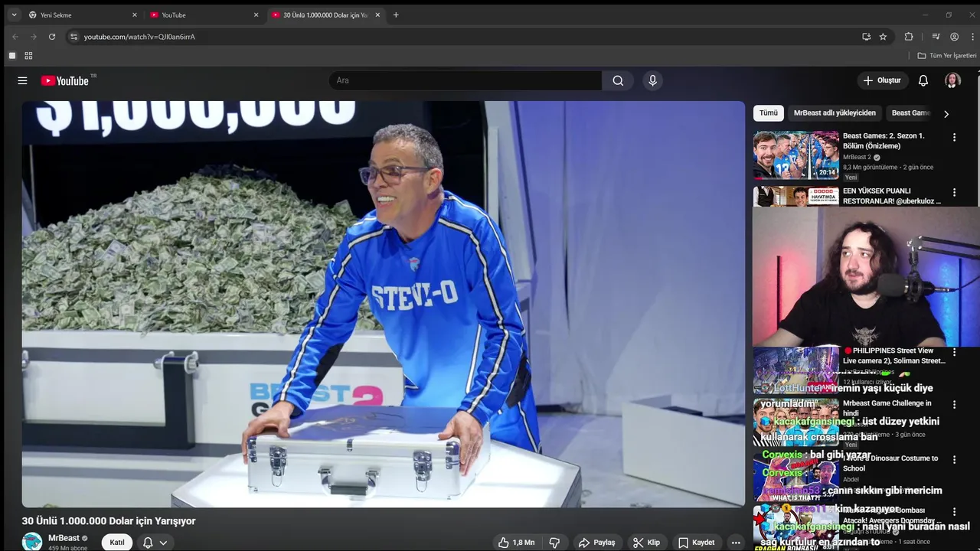Open media controls icon in toolbar
980x551 pixels.
pyautogui.click(x=936, y=36)
